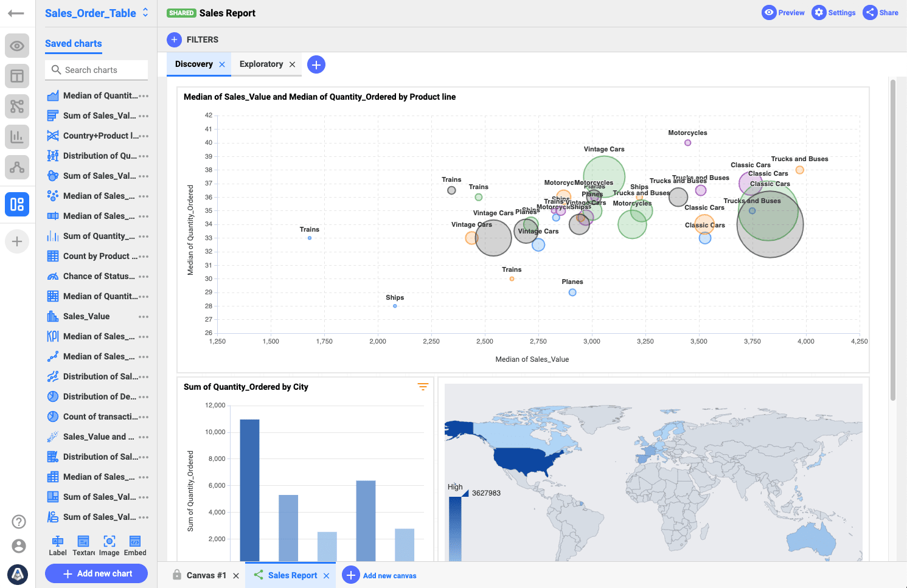The height and width of the screenshot is (588, 907).
Task: Open more options for Distribution of Qu... chart
Action: [x=144, y=156]
